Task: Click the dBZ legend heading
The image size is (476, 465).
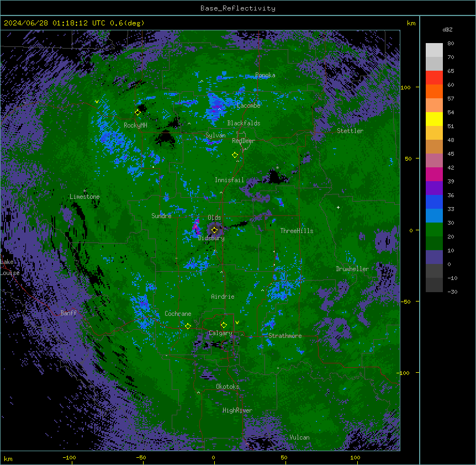Action: pyautogui.click(x=447, y=30)
